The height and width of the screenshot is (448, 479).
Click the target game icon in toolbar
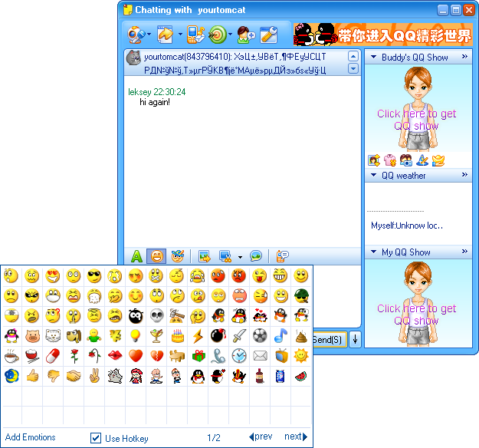pos(218,35)
